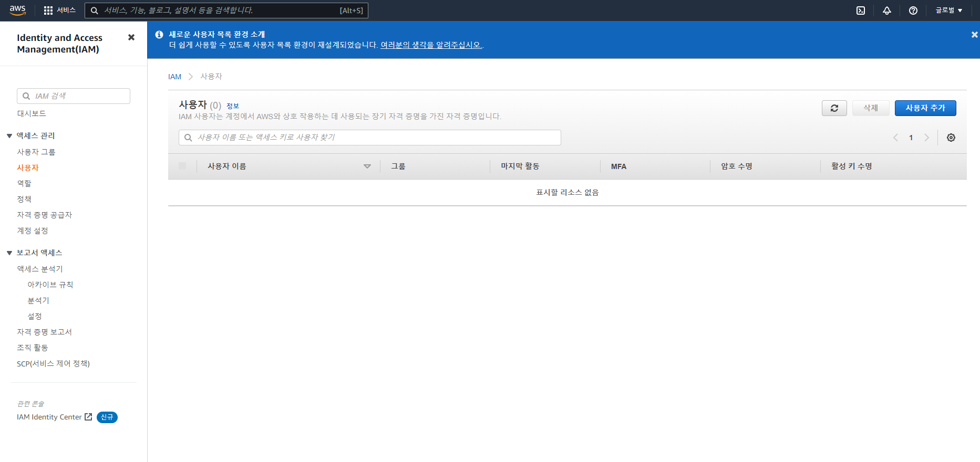Focus the IAM 검색 sidebar field
Image resolution: width=980 pixels, height=462 pixels.
click(74, 96)
